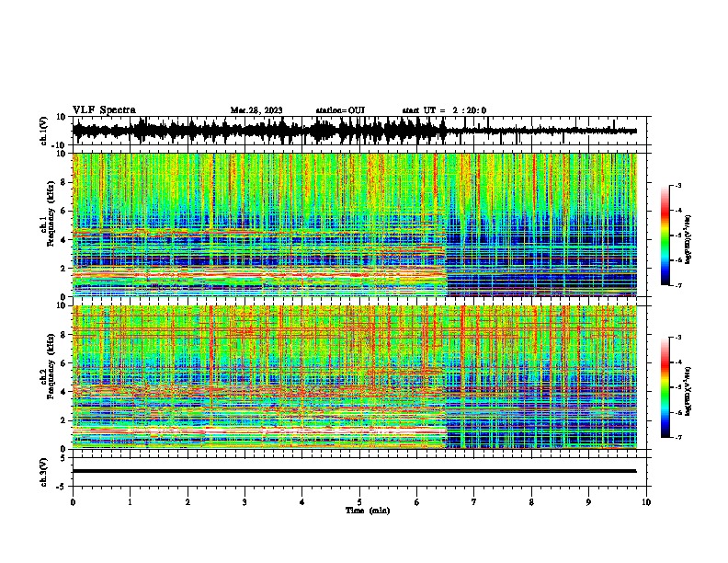Click the "-7" label of ch.2 color scale
Viewport: 728px width, 563px height.
click(x=677, y=437)
